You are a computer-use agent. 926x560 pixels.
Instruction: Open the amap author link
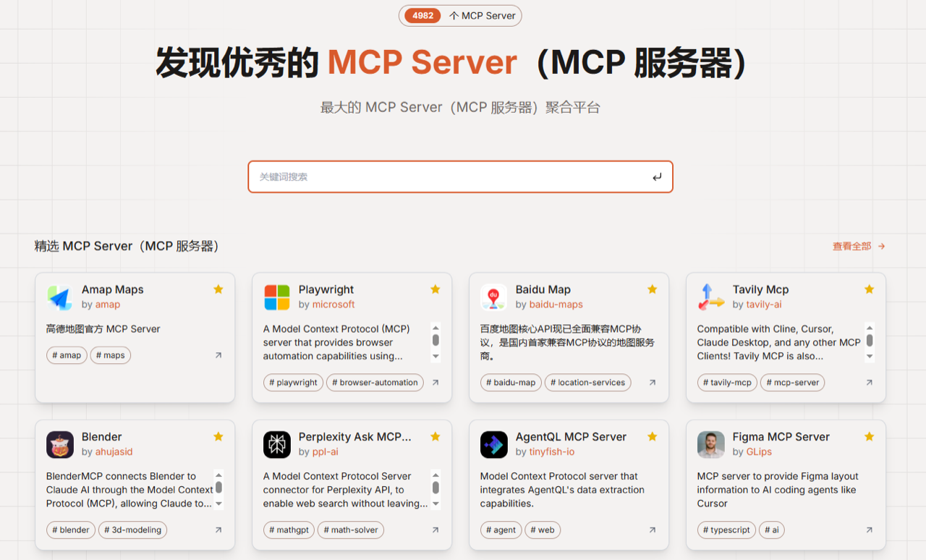coord(108,305)
